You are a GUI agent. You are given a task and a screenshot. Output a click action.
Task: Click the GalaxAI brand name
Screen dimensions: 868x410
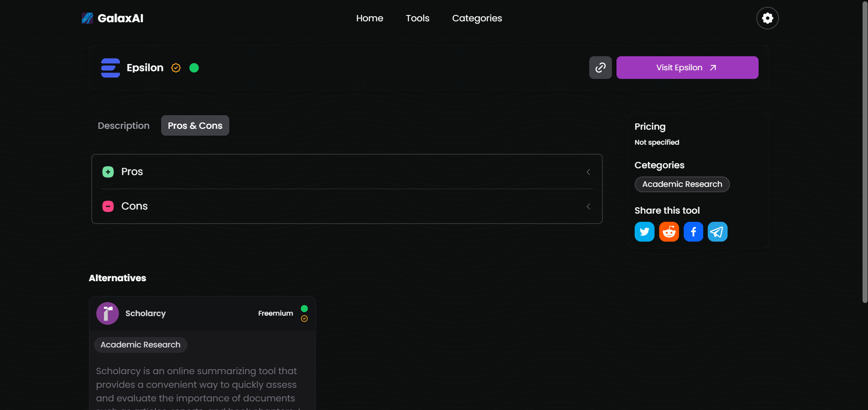pos(120,18)
